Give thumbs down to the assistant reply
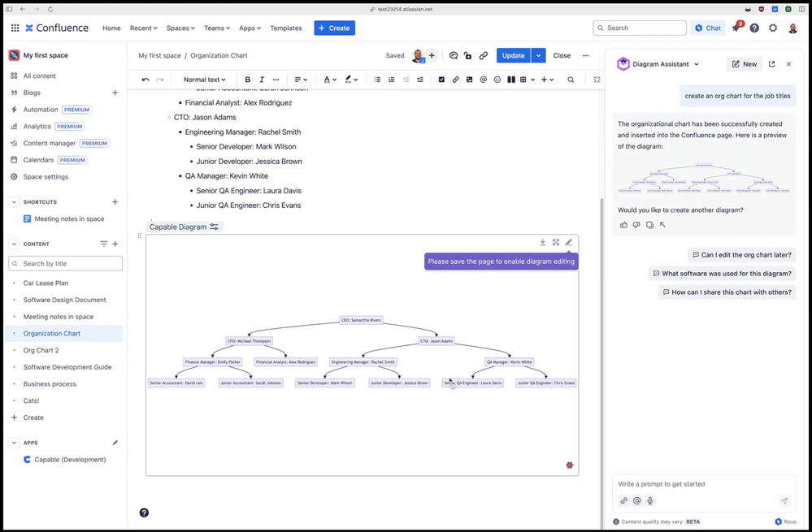 [x=636, y=225]
